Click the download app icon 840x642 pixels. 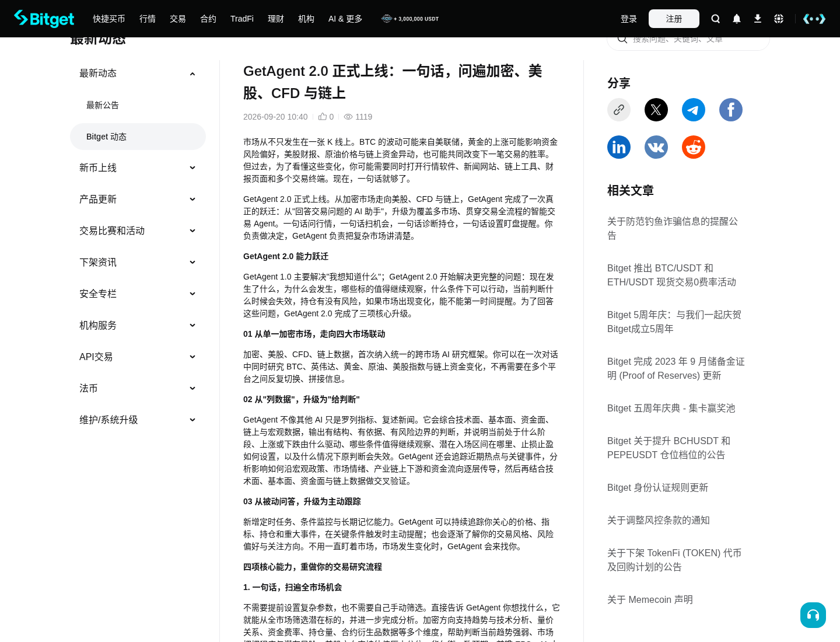coord(758,19)
